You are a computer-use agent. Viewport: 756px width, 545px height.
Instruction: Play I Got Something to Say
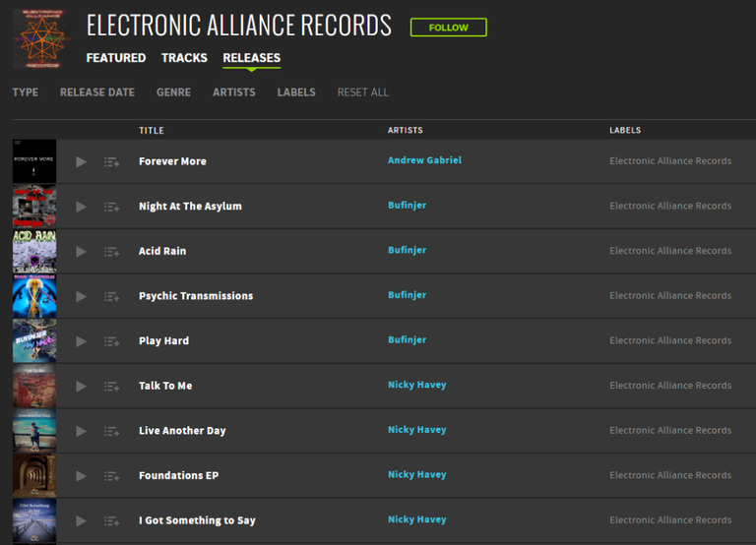(x=81, y=521)
